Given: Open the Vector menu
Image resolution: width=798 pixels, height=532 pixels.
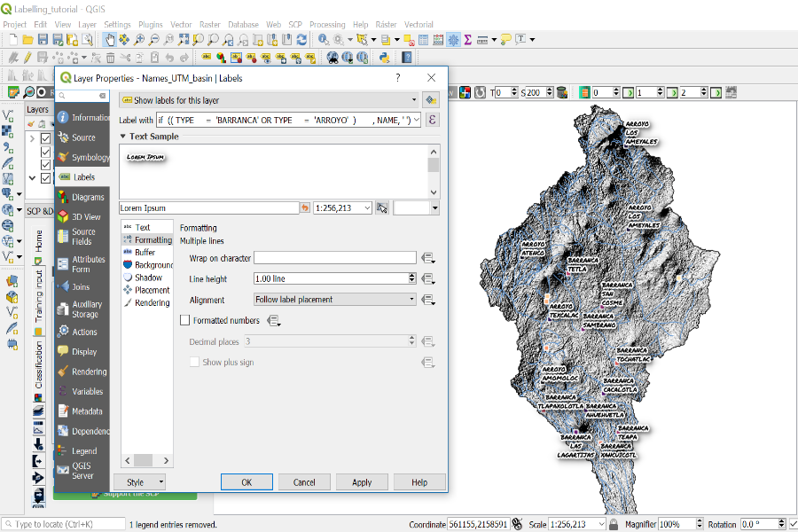Looking at the screenshot, I should 181,25.
